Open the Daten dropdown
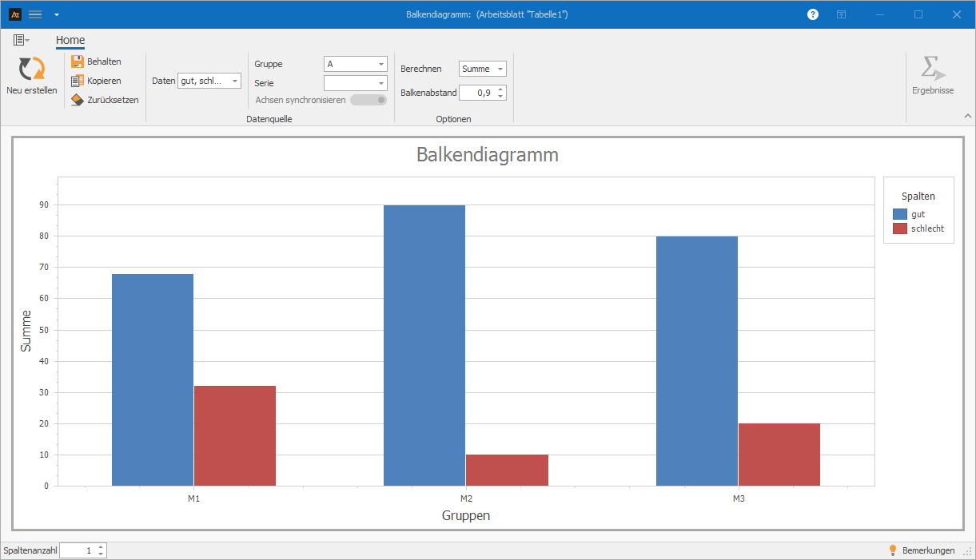976x560 pixels. (209, 81)
